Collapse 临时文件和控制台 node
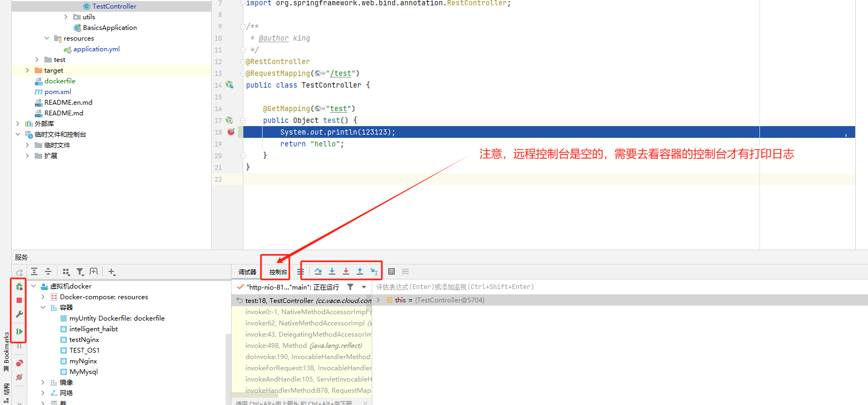 (x=18, y=134)
